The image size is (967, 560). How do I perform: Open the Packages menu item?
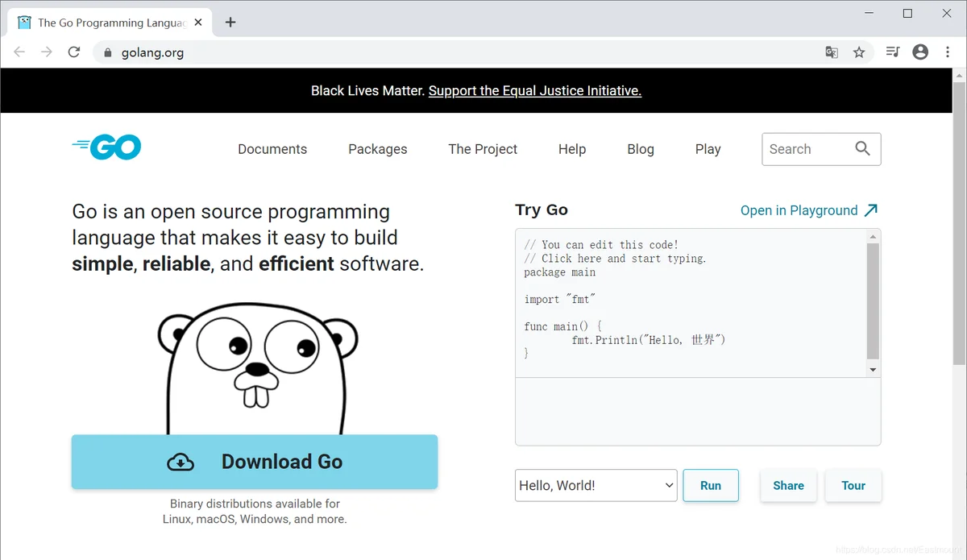click(378, 149)
